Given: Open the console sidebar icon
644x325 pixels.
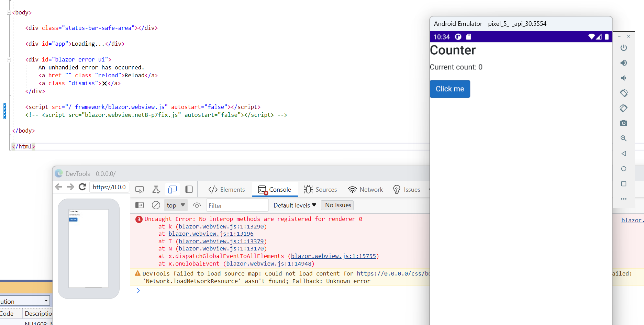Looking at the screenshot, I should coord(139,205).
